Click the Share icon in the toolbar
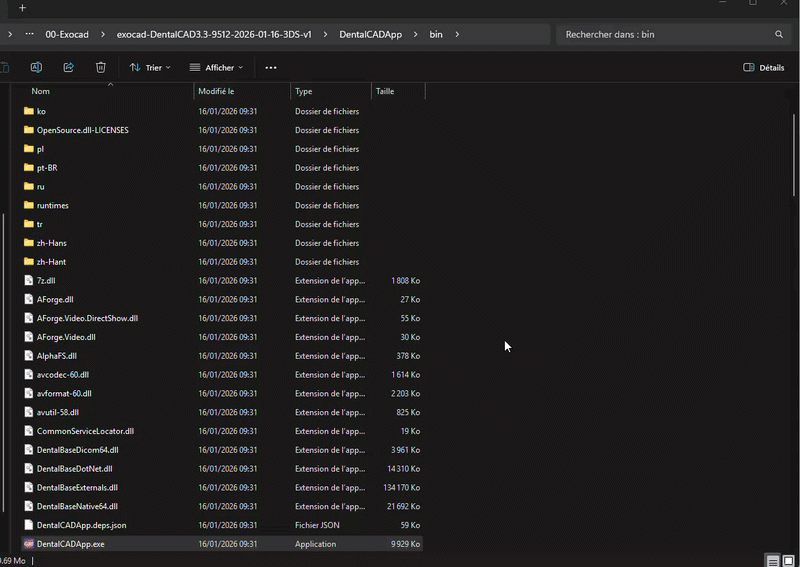Image resolution: width=800 pixels, height=567 pixels. (x=68, y=67)
